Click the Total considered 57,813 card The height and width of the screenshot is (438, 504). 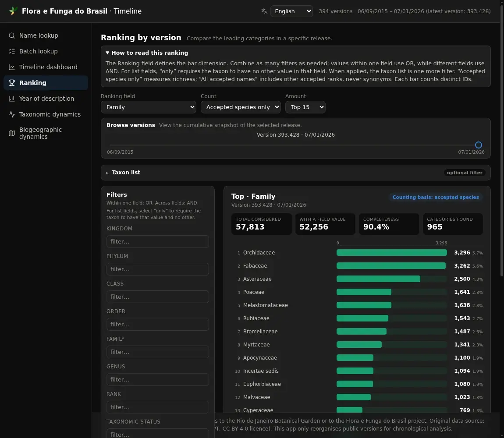point(261,224)
